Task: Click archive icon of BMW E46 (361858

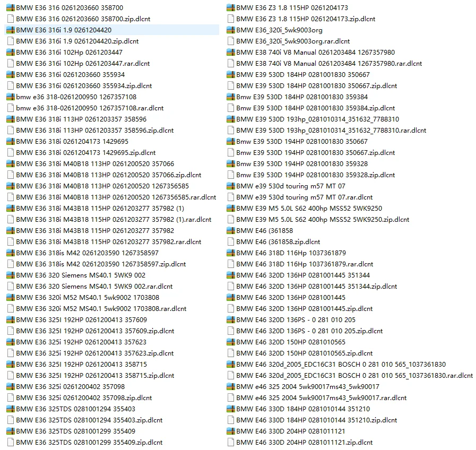Action: click(x=231, y=231)
